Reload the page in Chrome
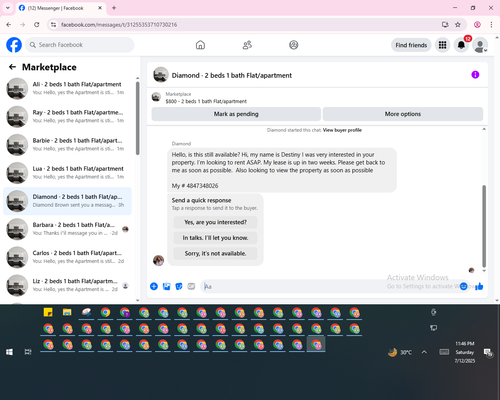 pos(37,25)
